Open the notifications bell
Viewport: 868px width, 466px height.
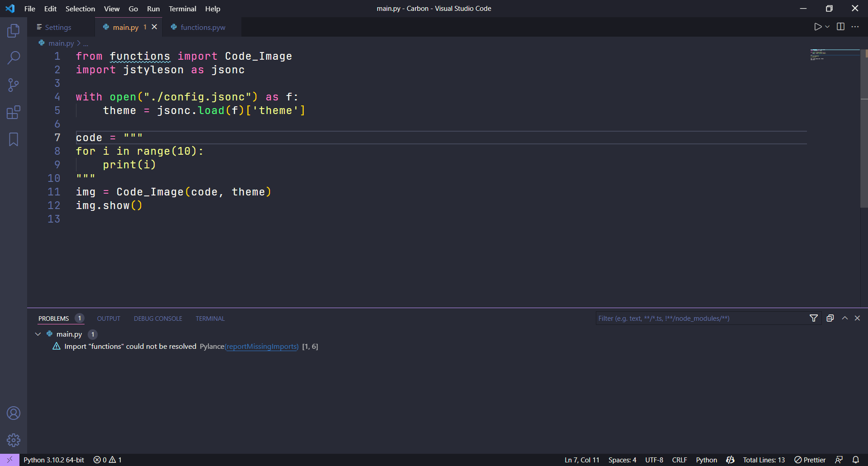[x=855, y=460]
